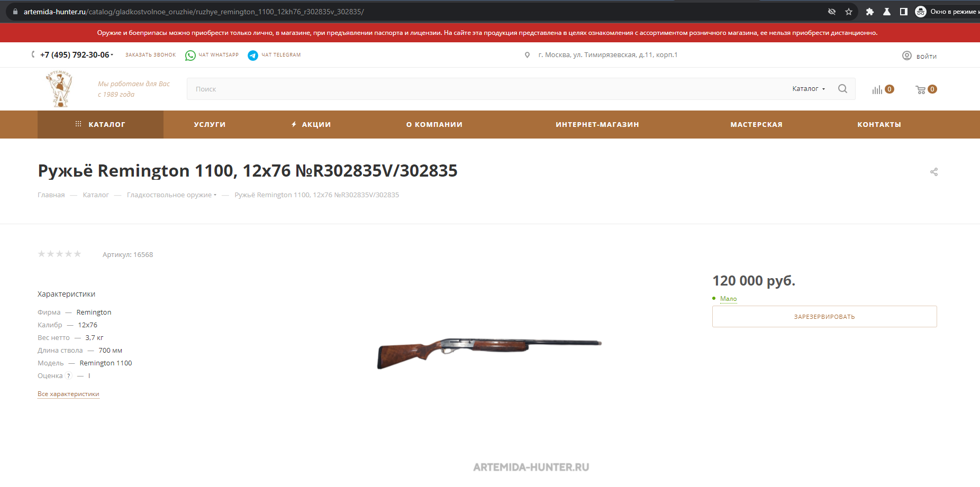980x487 pixels.
Task: Open the Все характеристики link
Action: pos(68,394)
